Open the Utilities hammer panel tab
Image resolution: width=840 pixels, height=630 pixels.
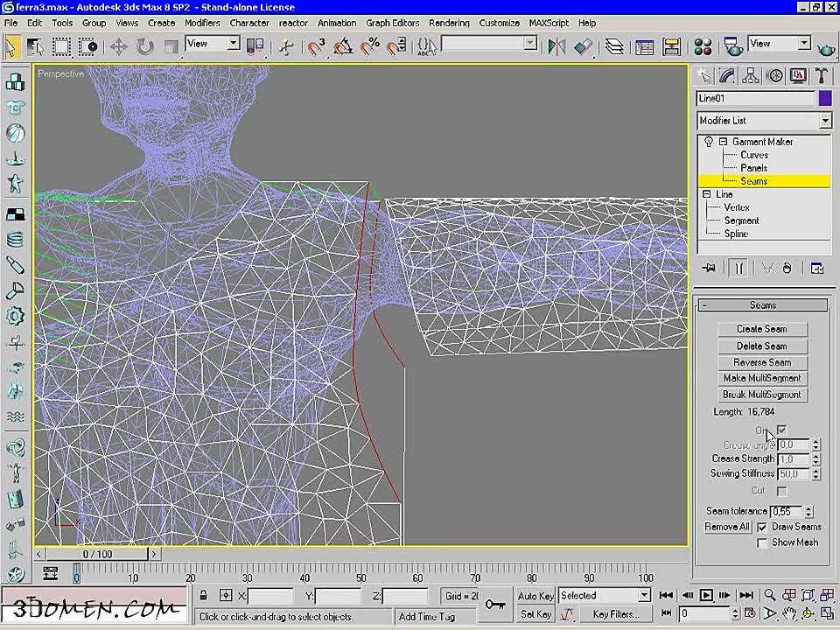[822, 76]
